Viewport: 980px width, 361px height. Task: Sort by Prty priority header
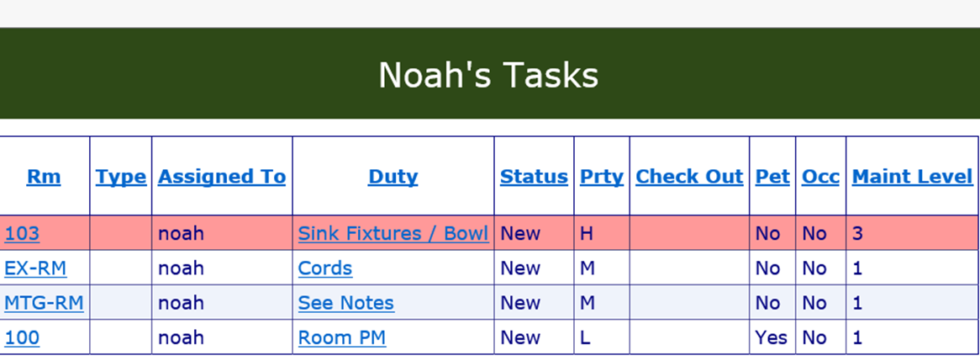point(602,177)
